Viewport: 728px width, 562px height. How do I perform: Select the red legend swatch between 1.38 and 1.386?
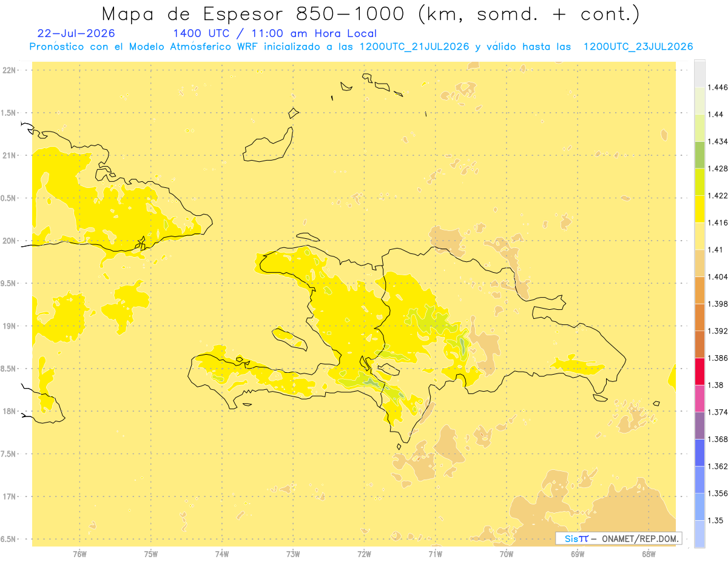(699, 371)
